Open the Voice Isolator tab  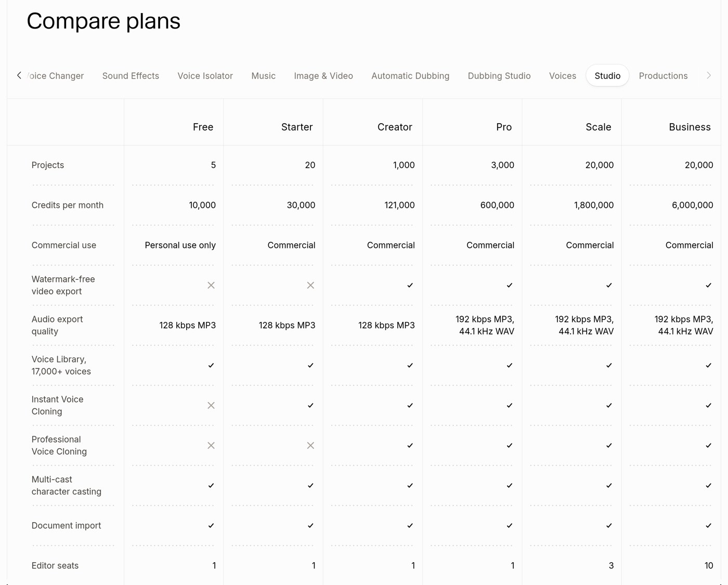(x=205, y=76)
